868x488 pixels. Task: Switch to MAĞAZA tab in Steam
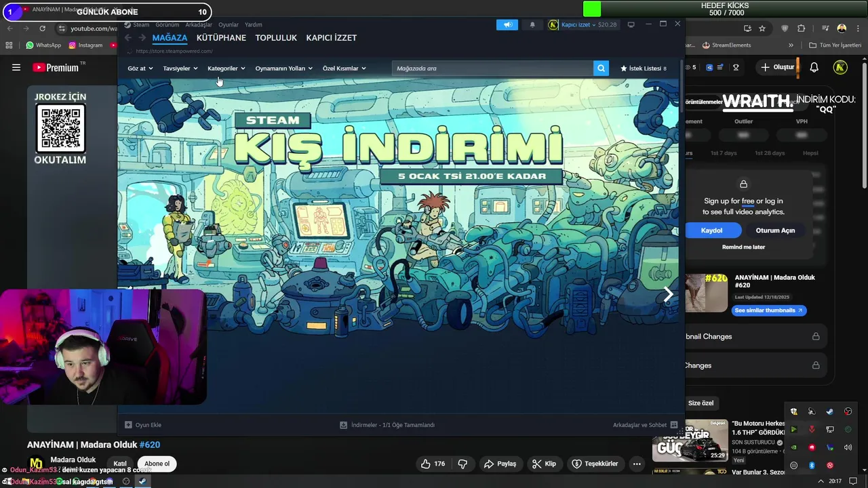pyautogui.click(x=170, y=38)
